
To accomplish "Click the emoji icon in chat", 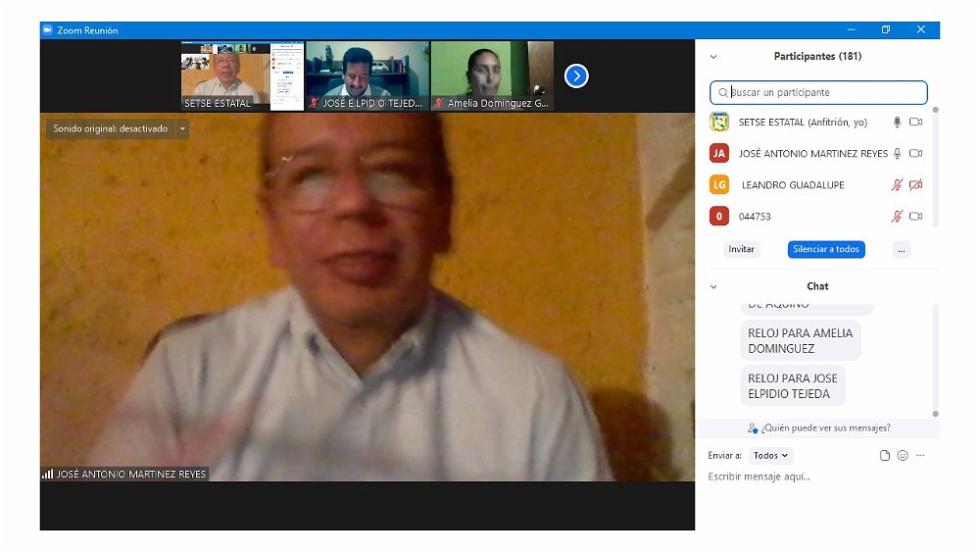I will point(903,456).
